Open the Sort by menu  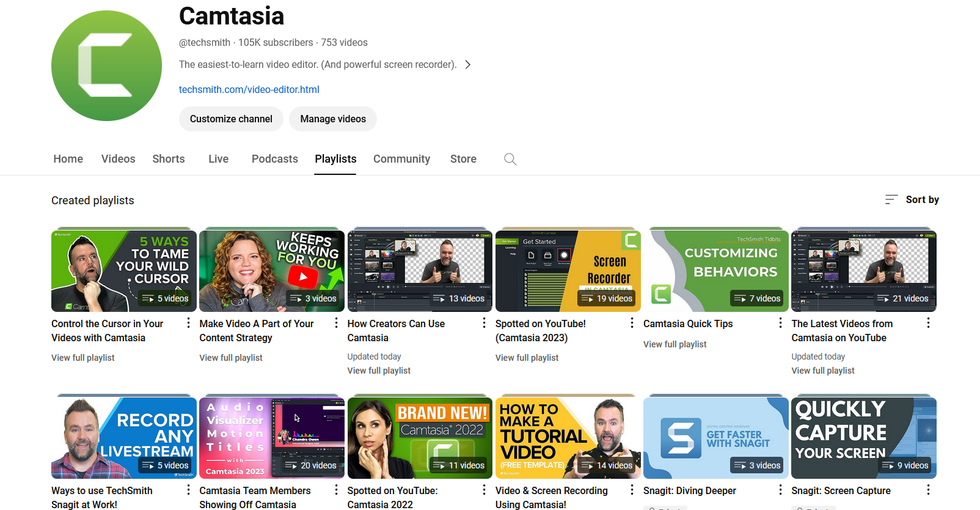912,199
